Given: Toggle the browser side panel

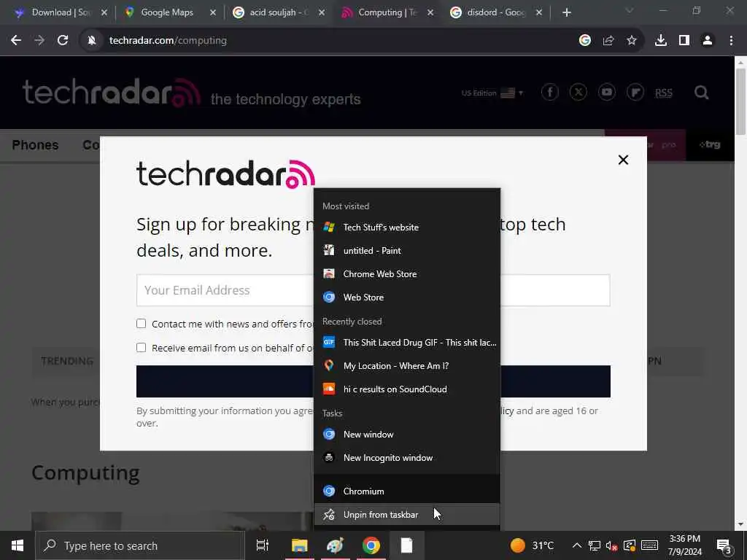Looking at the screenshot, I should coord(684,41).
